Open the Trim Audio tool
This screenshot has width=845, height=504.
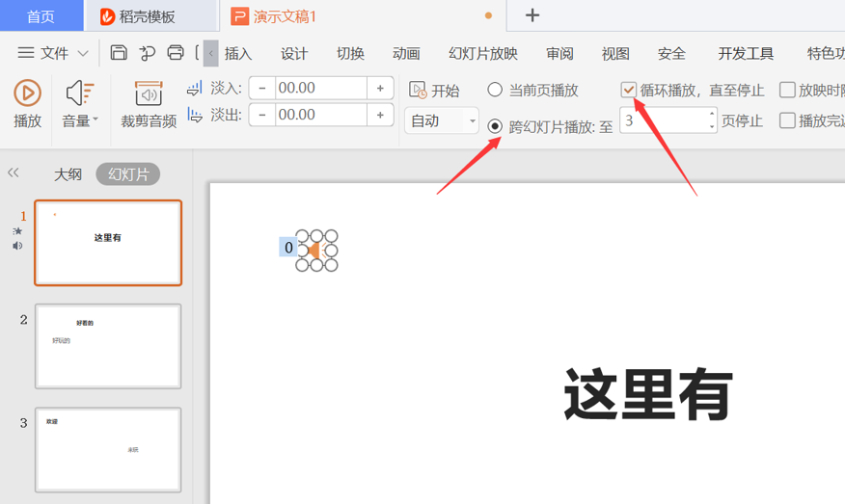coord(149,93)
